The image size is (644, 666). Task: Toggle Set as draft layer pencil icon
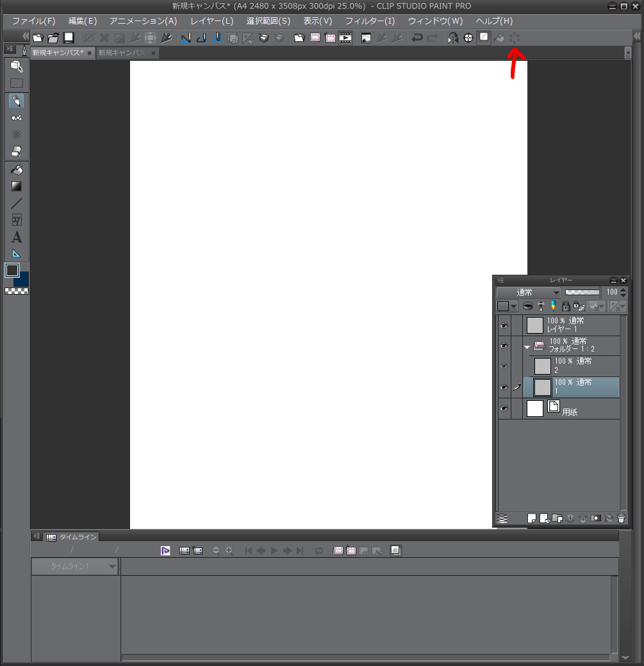553,306
